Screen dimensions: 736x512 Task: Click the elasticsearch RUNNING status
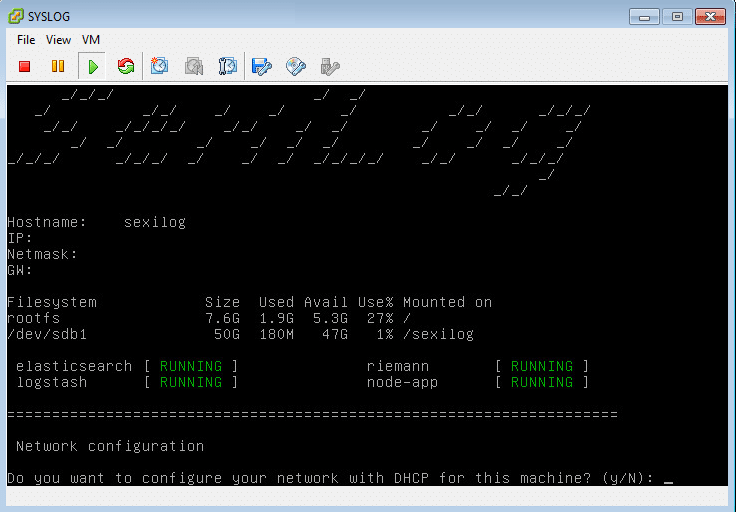pyautogui.click(x=191, y=366)
